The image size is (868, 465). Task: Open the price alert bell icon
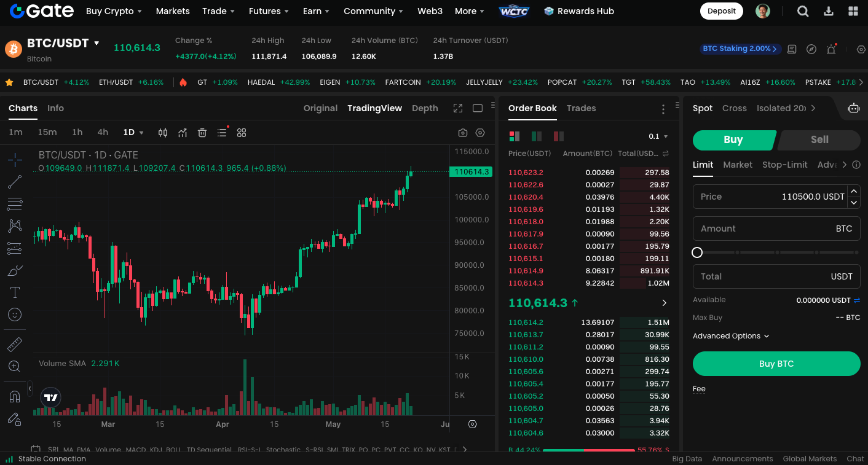[831, 49]
